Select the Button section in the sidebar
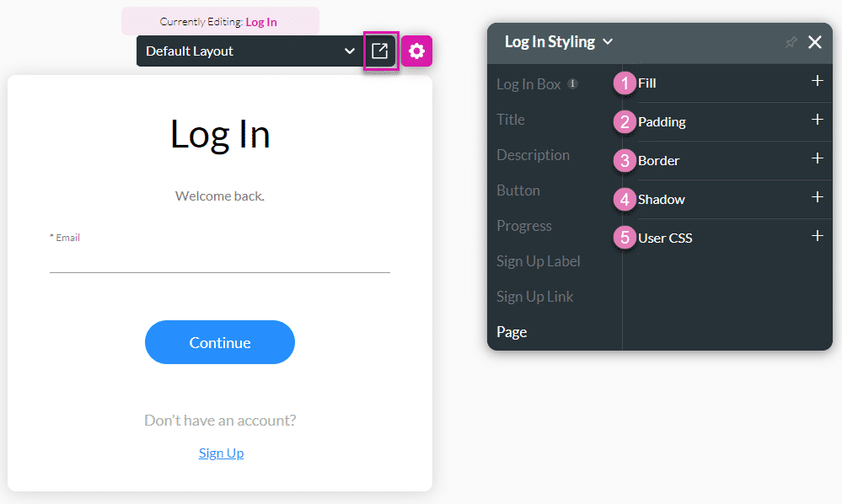 click(518, 190)
